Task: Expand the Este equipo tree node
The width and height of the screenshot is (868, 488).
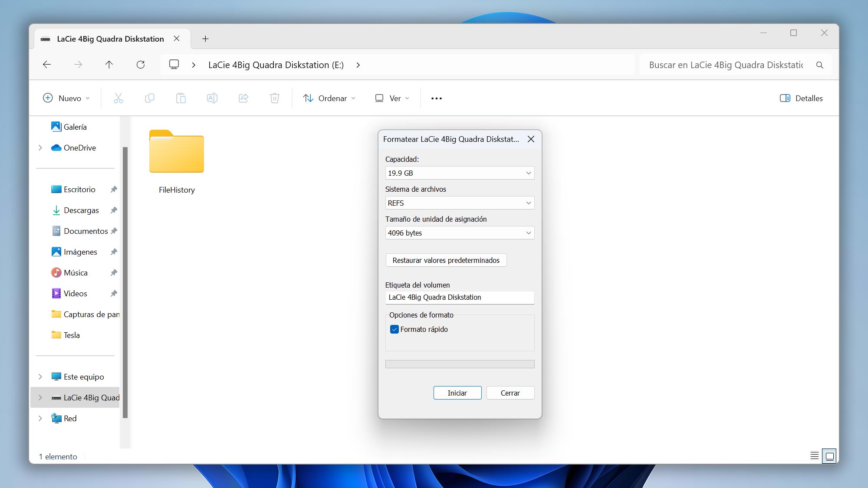Action: (x=40, y=377)
